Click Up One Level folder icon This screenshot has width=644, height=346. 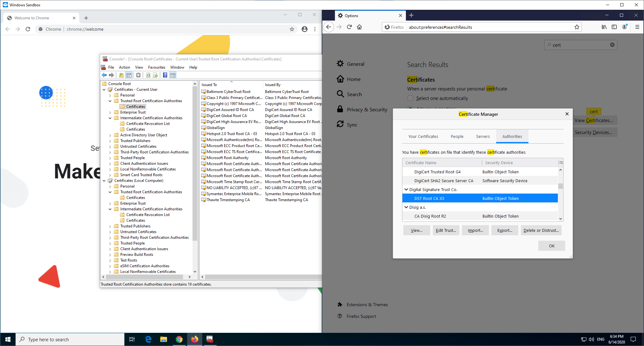click(121, 75)
